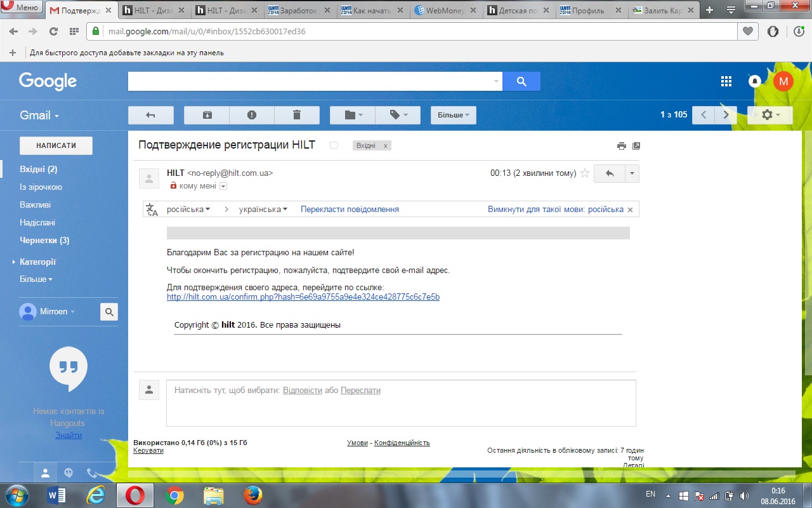This screenshot has height=508, width=812.
Task: Switch to the Профиль browser tab
Action: point(593,10)
